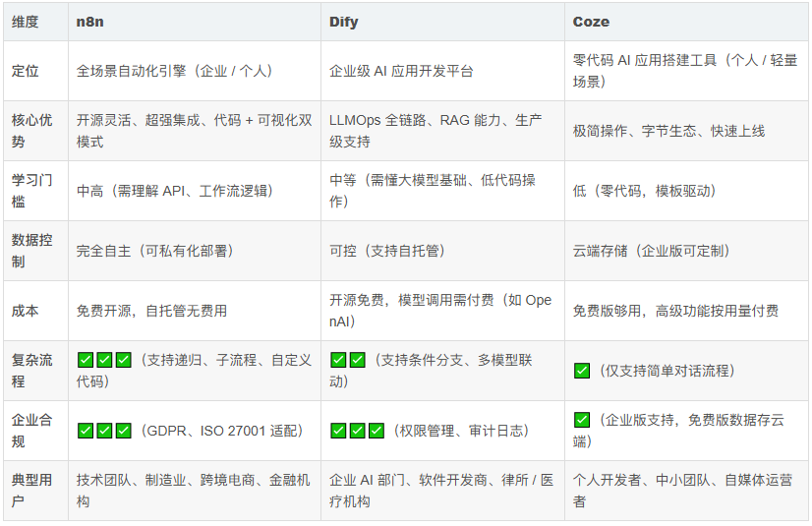Click the 企业合规 row label
This screenshot has height=526, width=812.
(x=35, y=431)
